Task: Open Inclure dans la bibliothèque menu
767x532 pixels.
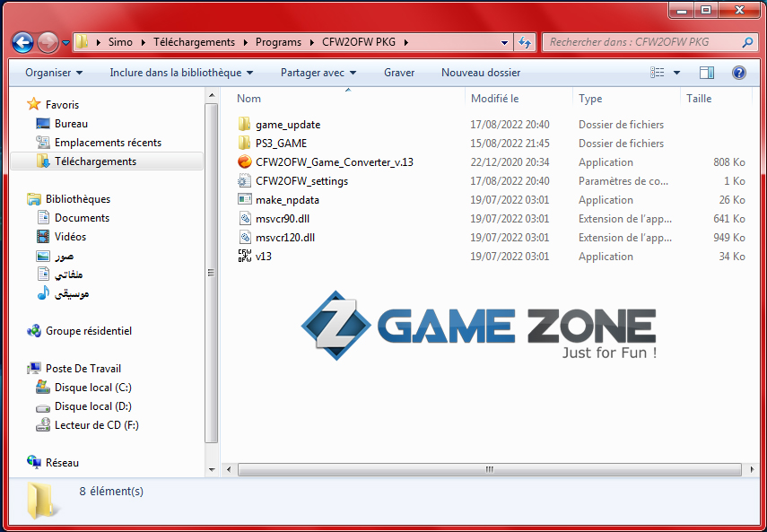Action: (x=181, y=73)
